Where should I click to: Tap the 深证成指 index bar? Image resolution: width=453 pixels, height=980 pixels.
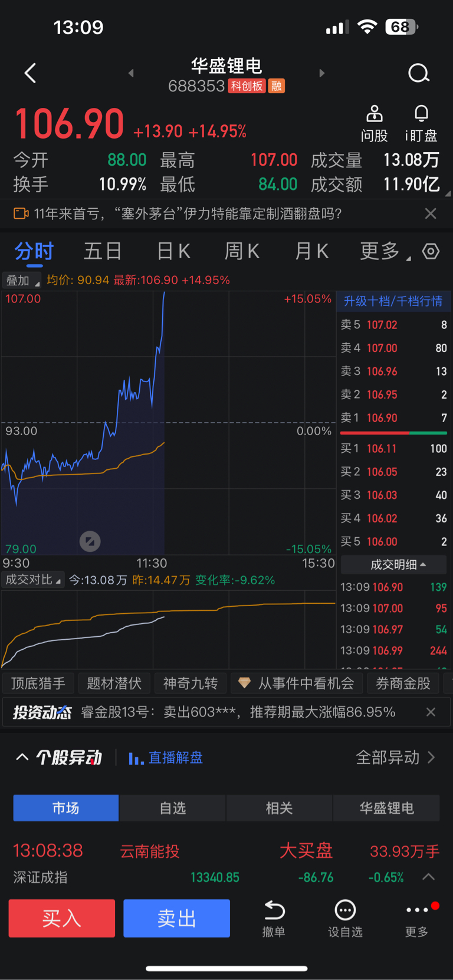click(x=226, y=877)
